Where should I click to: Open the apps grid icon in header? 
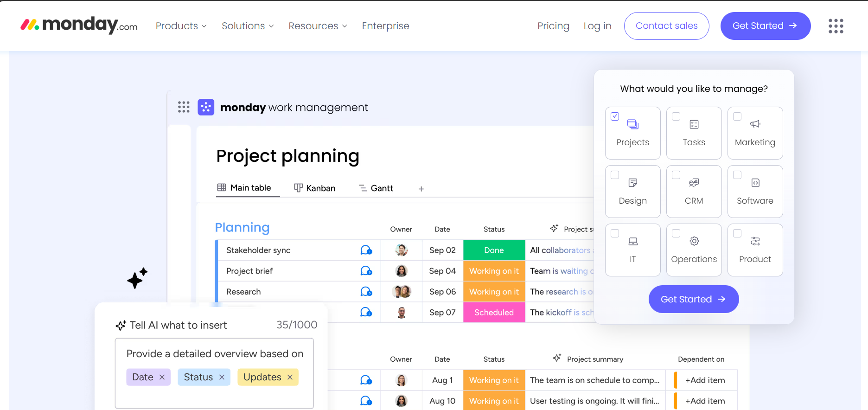[x=836, y=26]
